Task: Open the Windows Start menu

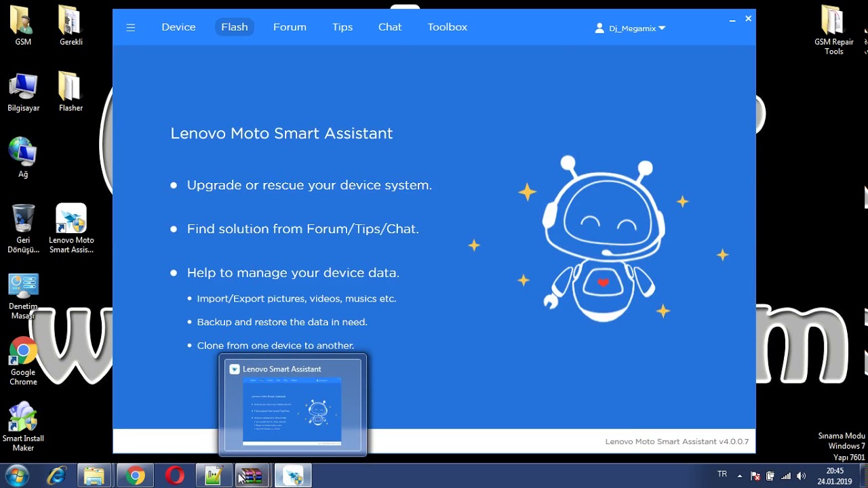Action: (x=17, y=476)
